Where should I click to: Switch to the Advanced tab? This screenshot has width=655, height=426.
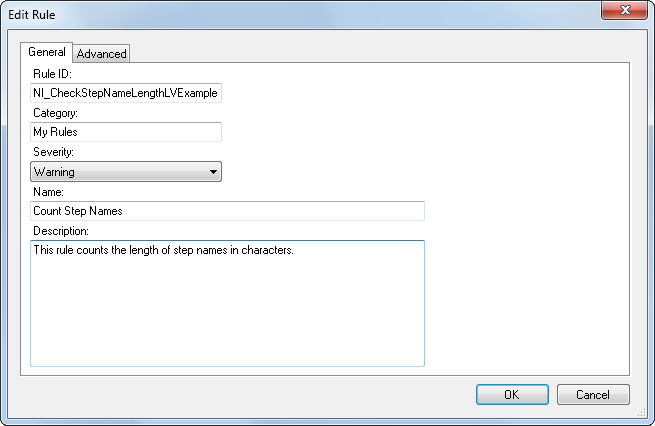(x=101, y=54)
